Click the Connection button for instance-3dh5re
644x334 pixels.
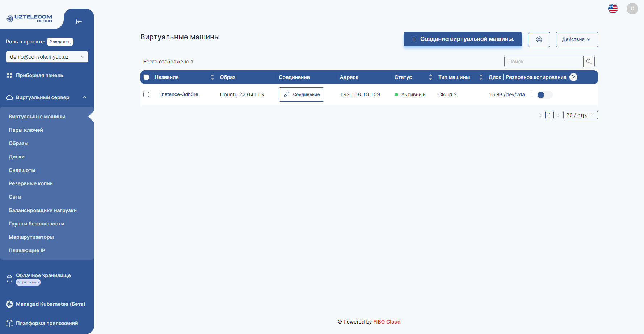tap(301, 94)
